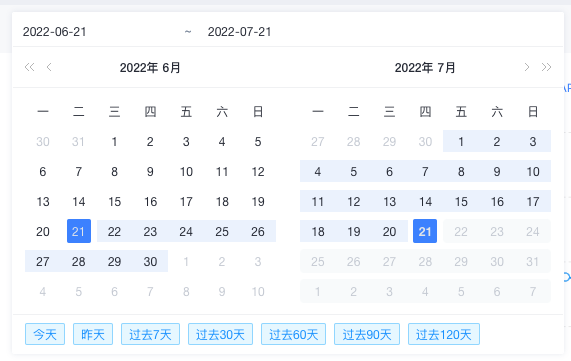Screen dimensions: 571x361
Task: Select June 8 in the left calendar
Action: tap(114, 171)
